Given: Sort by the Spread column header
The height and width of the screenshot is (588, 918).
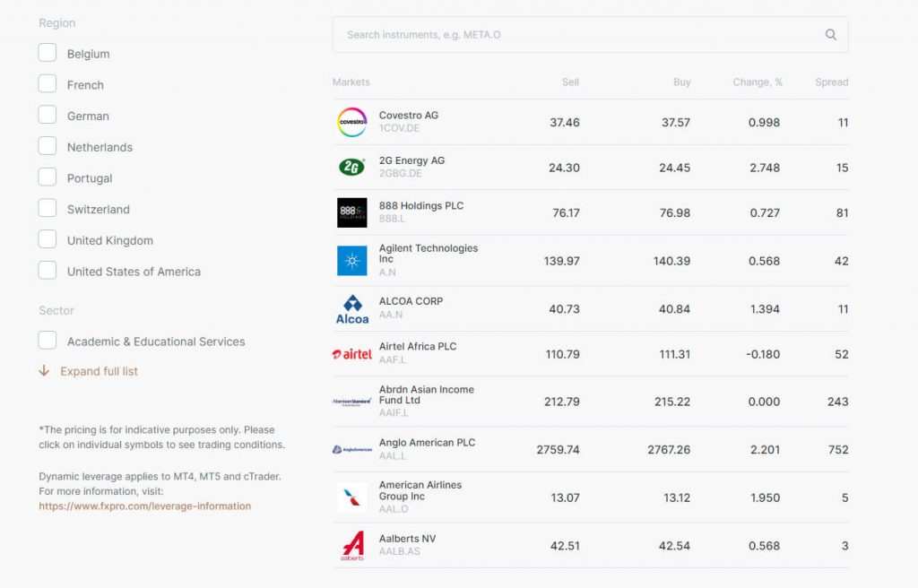Looking at the screenshot, I should click(831, 82).
